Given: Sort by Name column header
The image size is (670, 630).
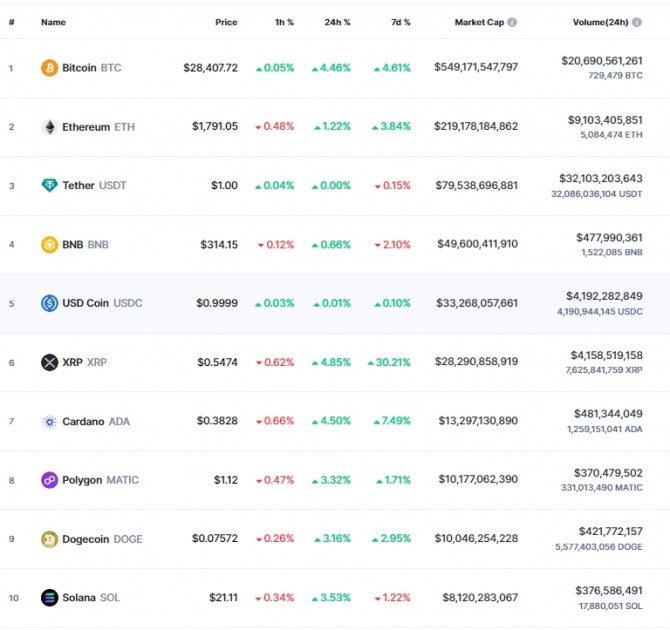Looking at the screenshot, I should 53,22.
